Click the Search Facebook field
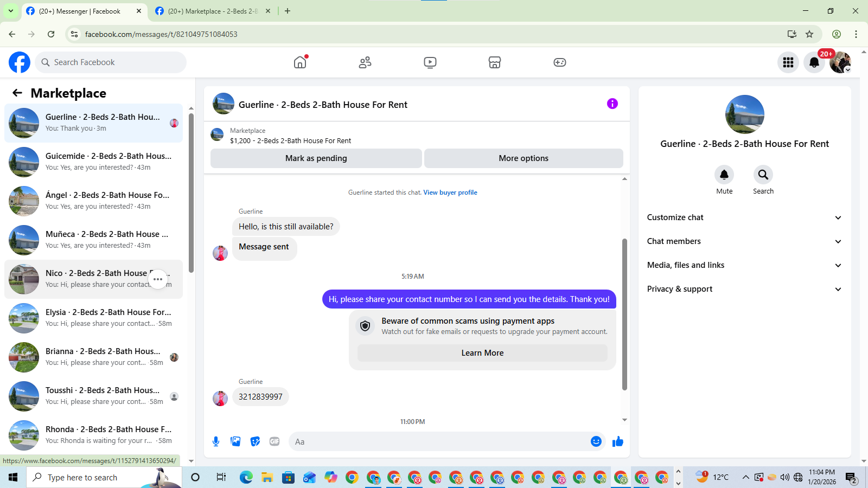Screen dimensions: 868x488 [x=111, y=62]
